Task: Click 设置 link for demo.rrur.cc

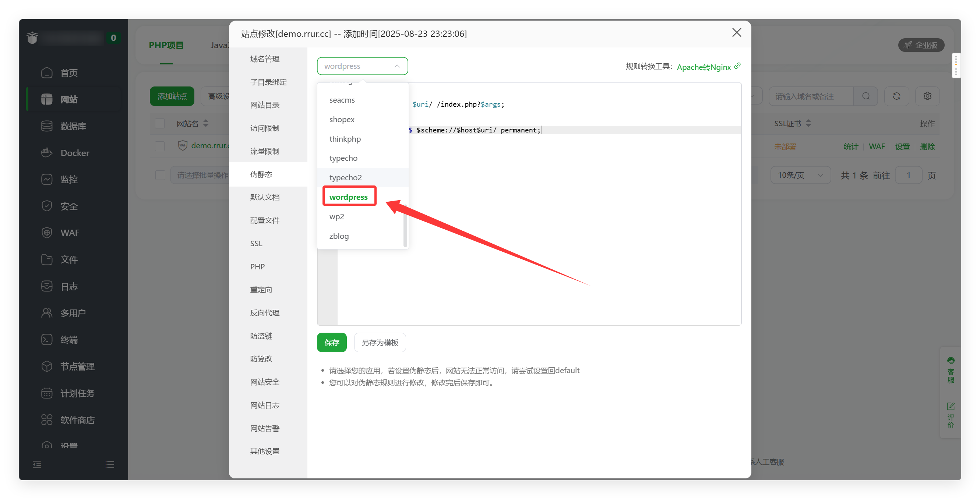Action: point(902,146)
